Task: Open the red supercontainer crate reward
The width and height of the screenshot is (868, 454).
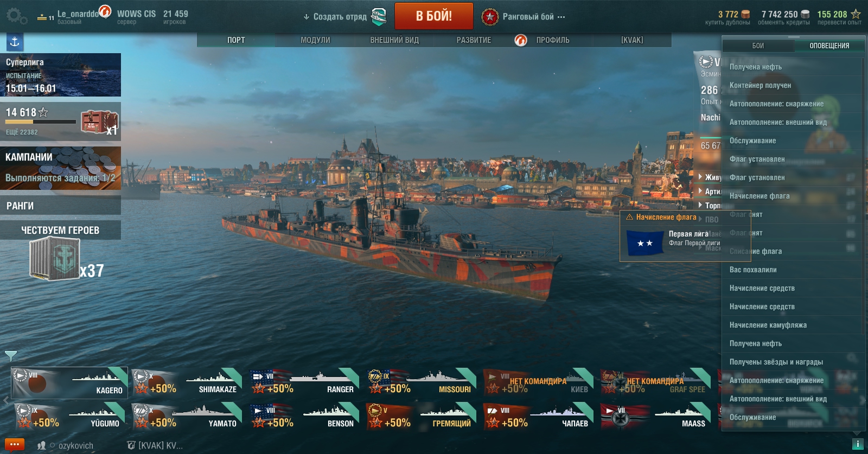Action: [x=99, y=122]
